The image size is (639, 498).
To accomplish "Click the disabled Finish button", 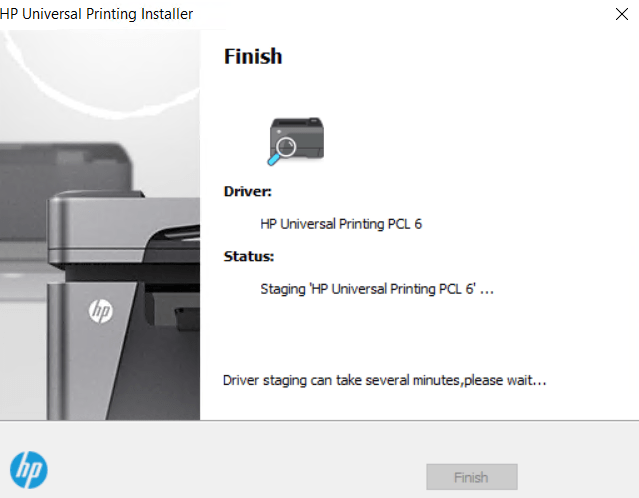I will pyautogui.click(x=472, y=477).
